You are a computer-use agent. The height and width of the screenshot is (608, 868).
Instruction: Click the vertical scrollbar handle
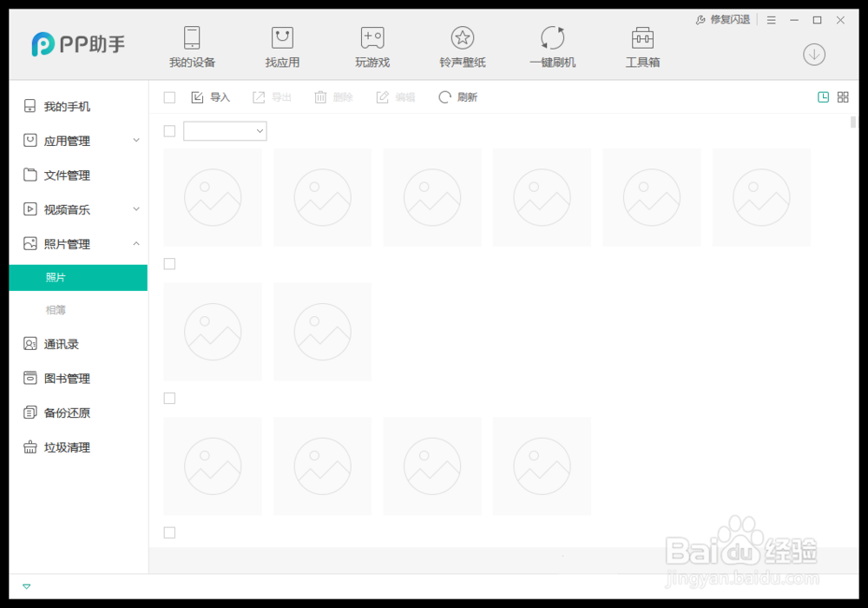pyautogui.click(x=853, y=122)
